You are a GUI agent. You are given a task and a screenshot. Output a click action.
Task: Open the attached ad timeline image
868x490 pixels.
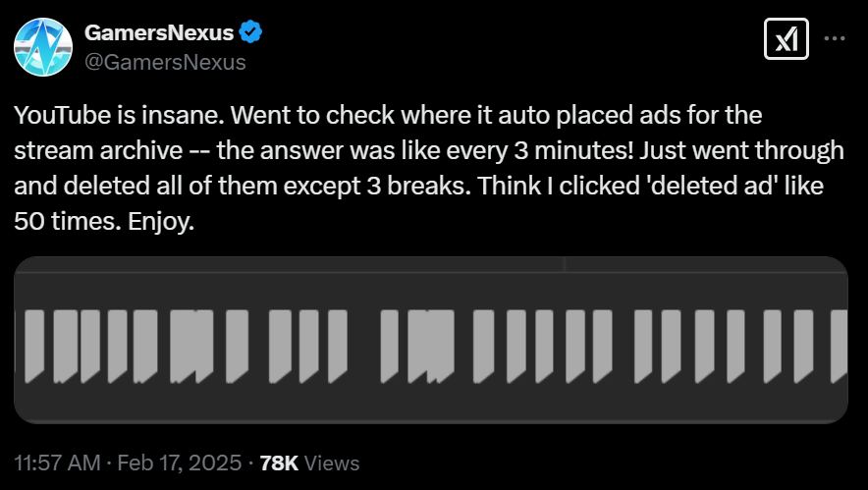431,340
